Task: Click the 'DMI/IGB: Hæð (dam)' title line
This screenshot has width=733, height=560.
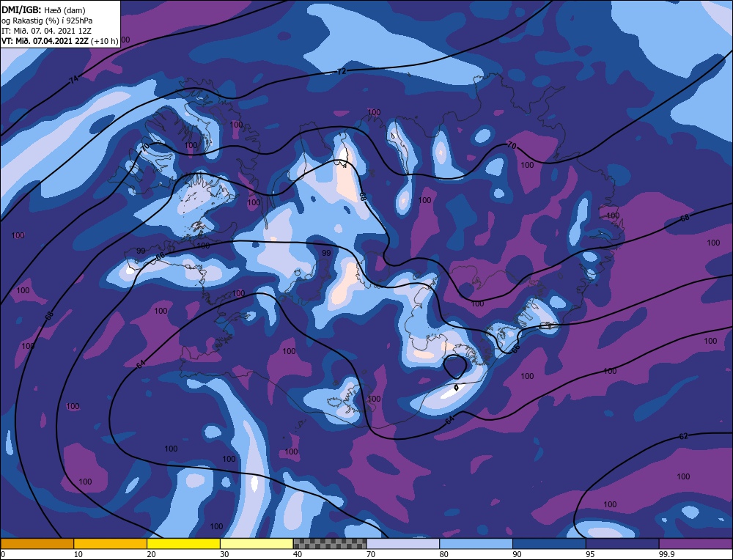Action: coord(43,10)
